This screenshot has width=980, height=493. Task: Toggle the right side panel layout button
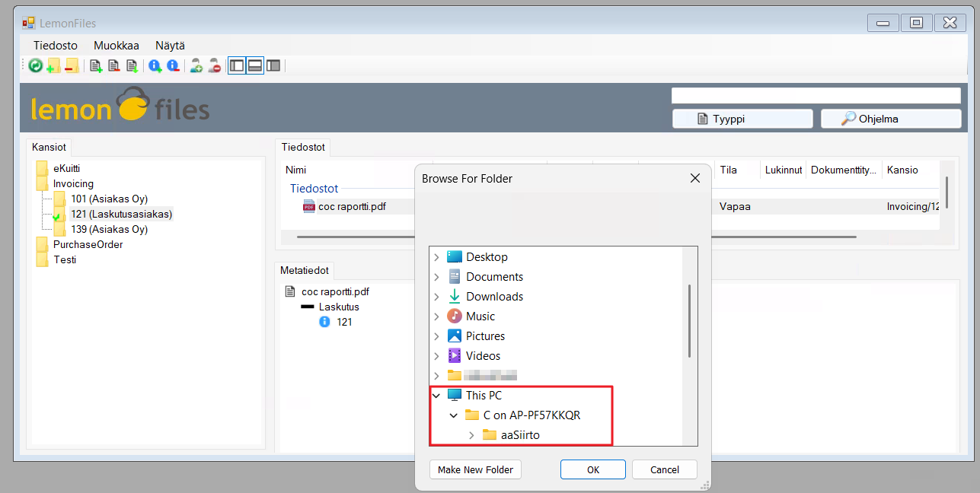click(273, 66)
